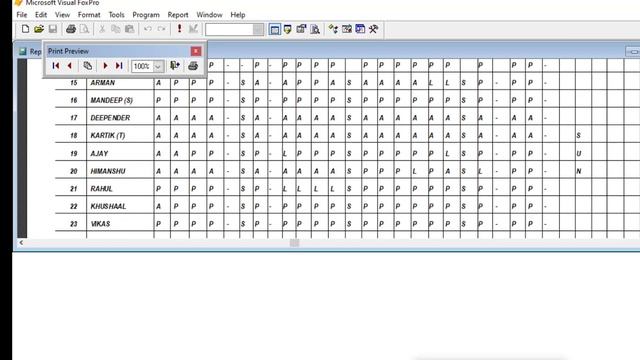The height and width of the screenshot is (360, 640).
Task: Click the New file icon
Action: tap(25, 29)
